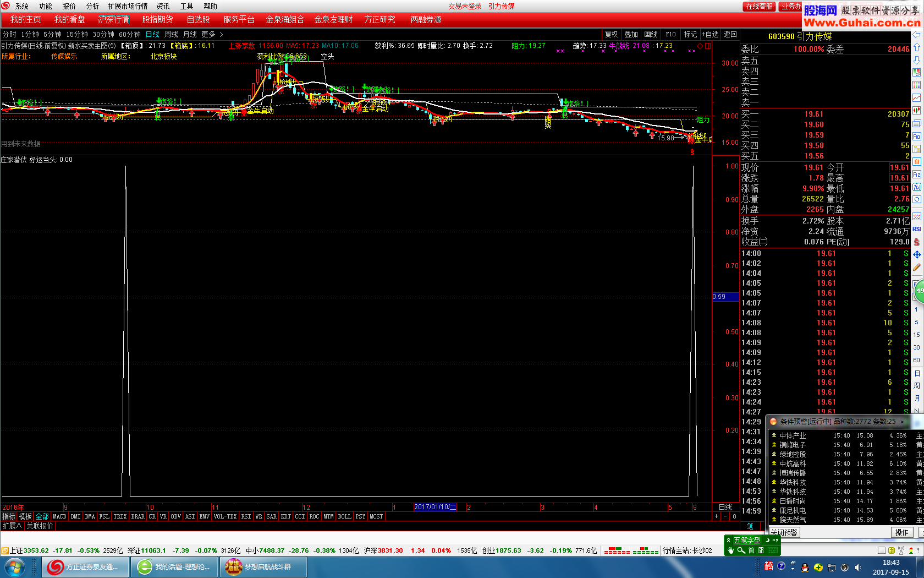Viewport: 924px width, 578px height.
Task: Toggle the 叠加 overlay option
Action: [x=631, y=34]
